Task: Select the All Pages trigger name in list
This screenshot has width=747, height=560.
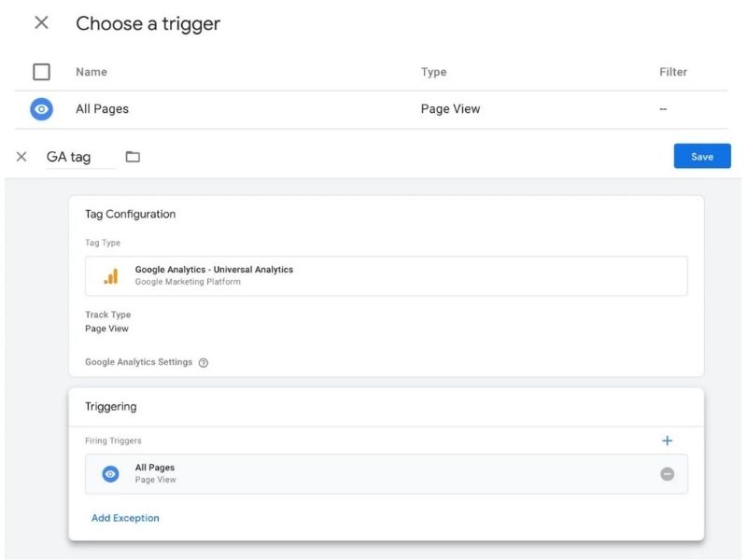Action: pos(102,109)
